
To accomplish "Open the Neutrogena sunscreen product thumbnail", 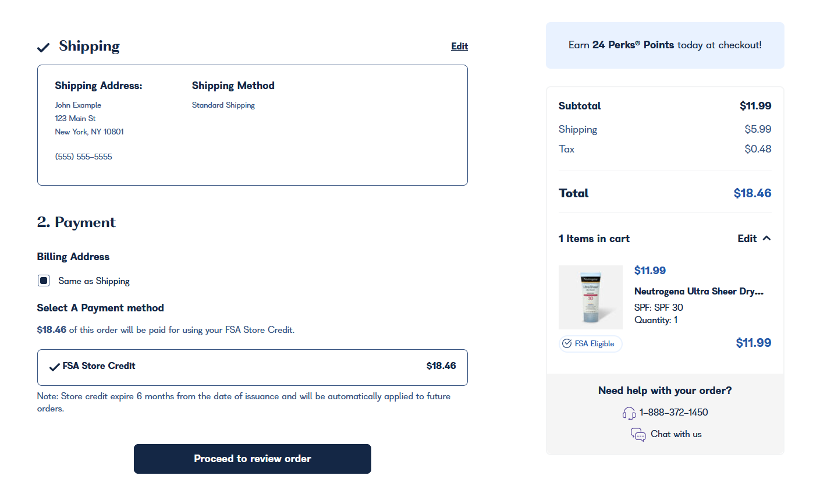I will [590, 297].
